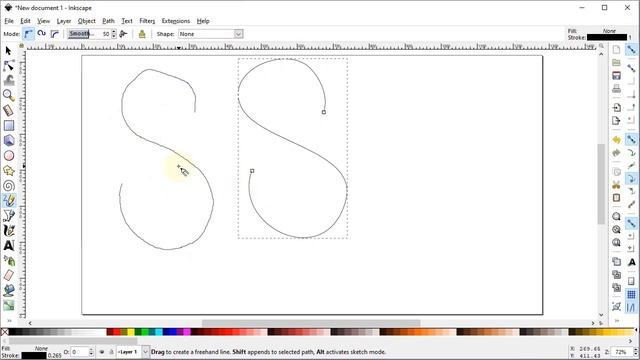
Task: Click the zoom-corner button above vertical scrollbar
Action: point(601,46)
